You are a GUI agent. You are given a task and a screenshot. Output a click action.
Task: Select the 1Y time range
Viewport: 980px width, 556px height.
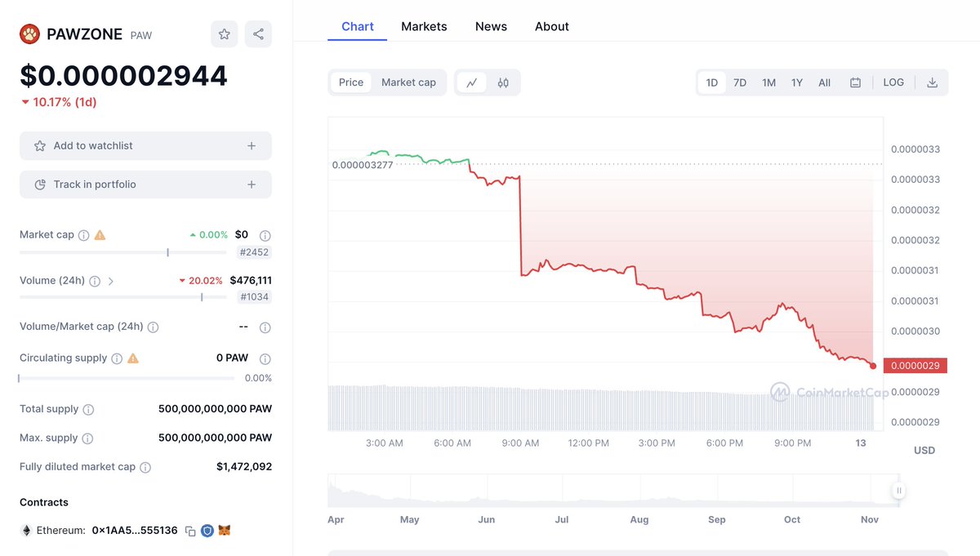(x=797, y=82)
